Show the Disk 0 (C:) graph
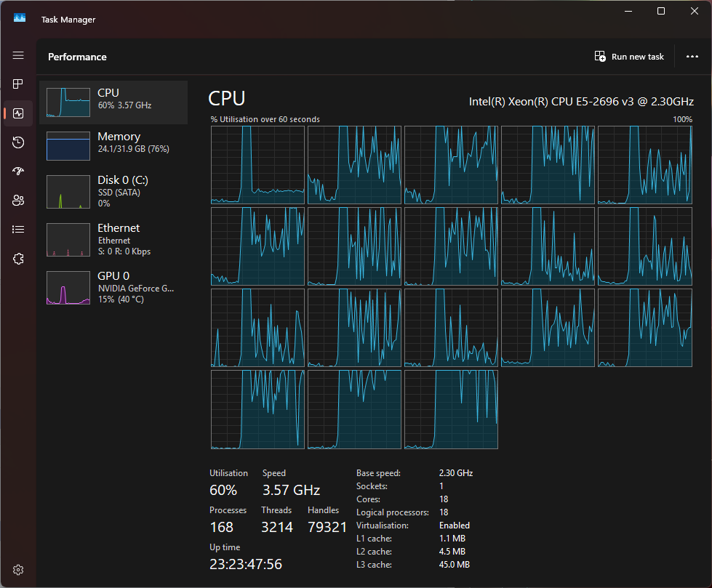 pos(113,191)
